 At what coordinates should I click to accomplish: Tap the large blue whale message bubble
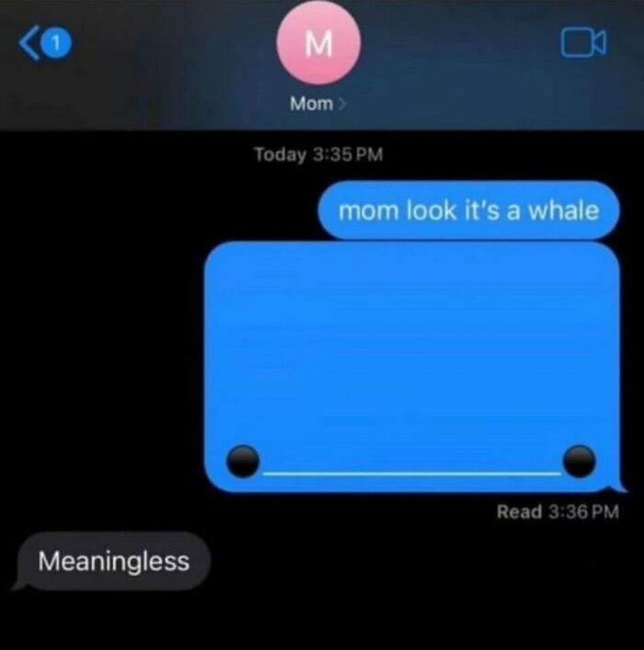[412, 367]
